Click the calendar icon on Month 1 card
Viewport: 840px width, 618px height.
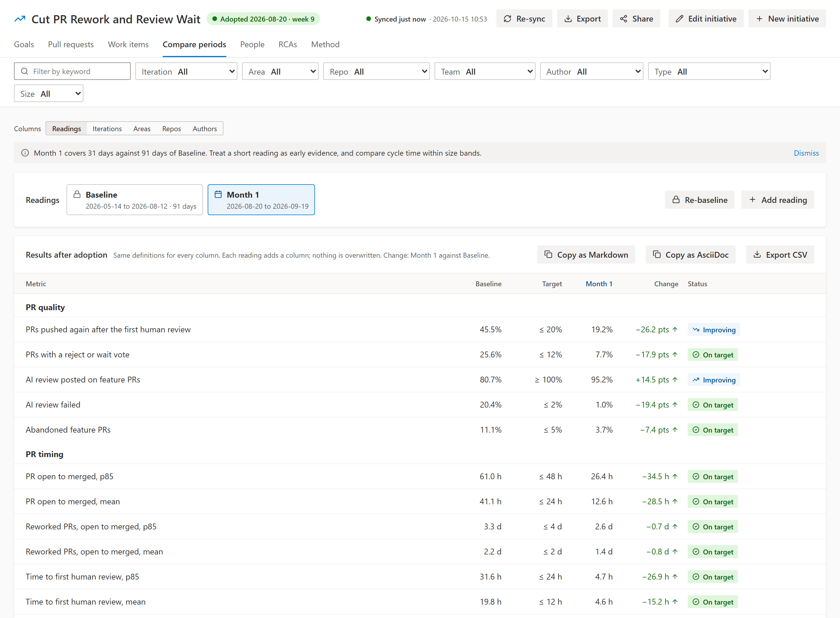click(x=218, y=194)
